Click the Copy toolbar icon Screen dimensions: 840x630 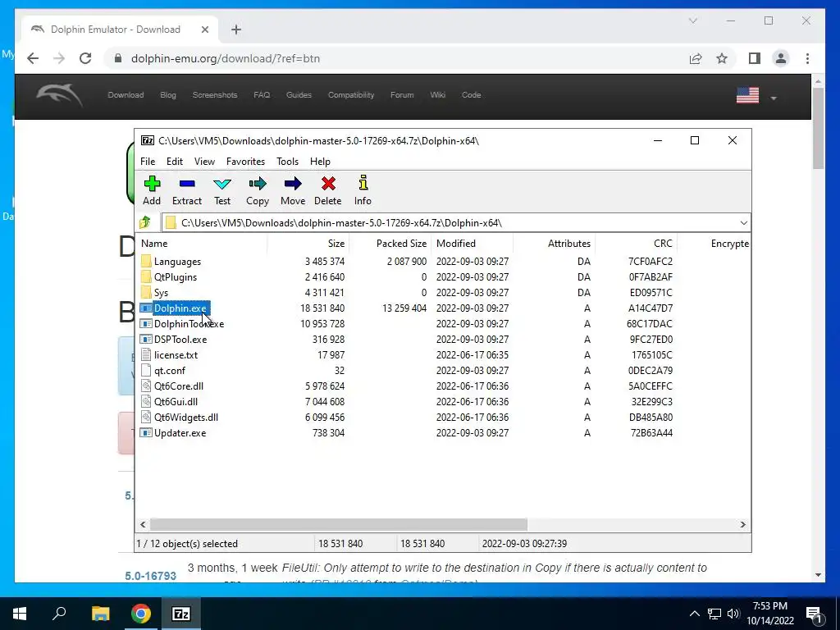[257, 184]
